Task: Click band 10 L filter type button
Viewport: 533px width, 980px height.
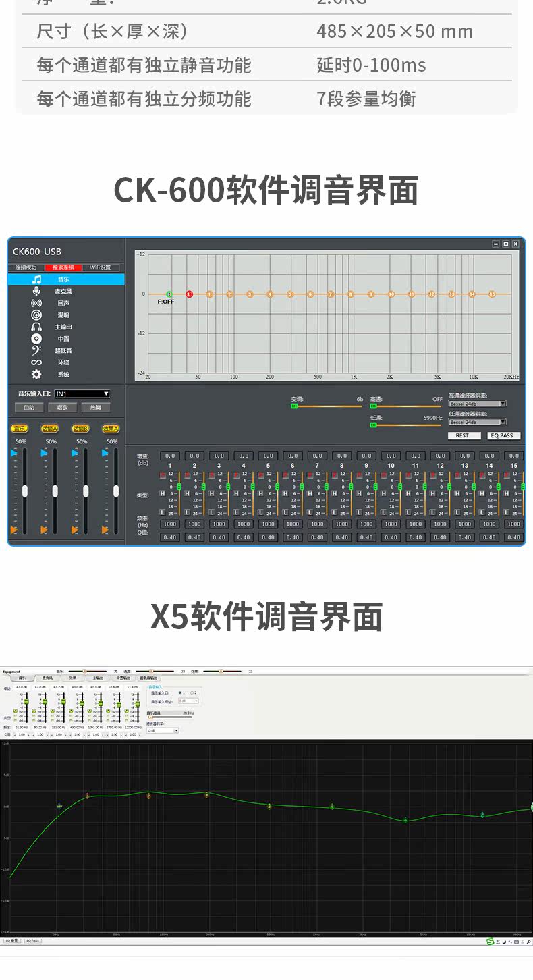Action: pyautogui.click(x=383, y=513)
